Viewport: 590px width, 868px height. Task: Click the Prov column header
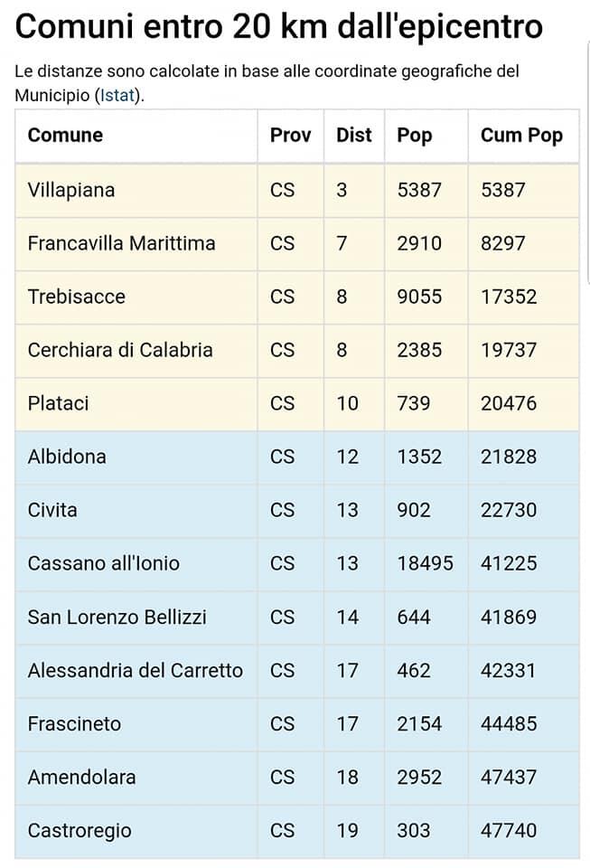(x=290, y=136)
